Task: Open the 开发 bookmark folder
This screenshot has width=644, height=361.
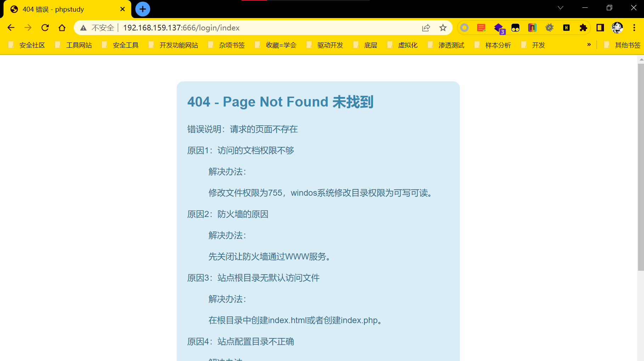Action: 533,45
